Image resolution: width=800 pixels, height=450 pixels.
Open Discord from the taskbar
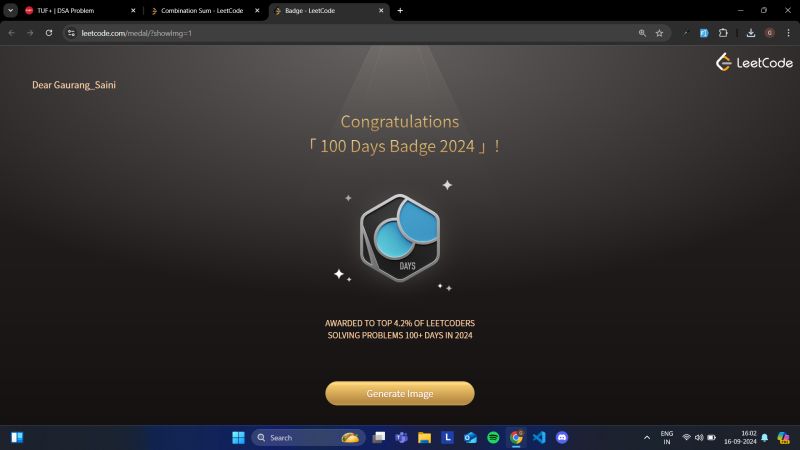[562, 437]
